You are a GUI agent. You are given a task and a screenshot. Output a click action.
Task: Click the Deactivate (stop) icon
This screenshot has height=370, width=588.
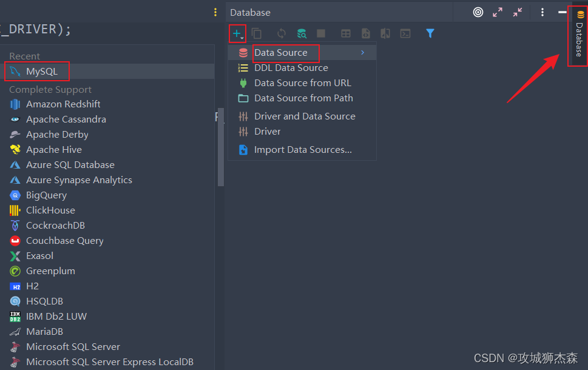click(x=321, y=34)
